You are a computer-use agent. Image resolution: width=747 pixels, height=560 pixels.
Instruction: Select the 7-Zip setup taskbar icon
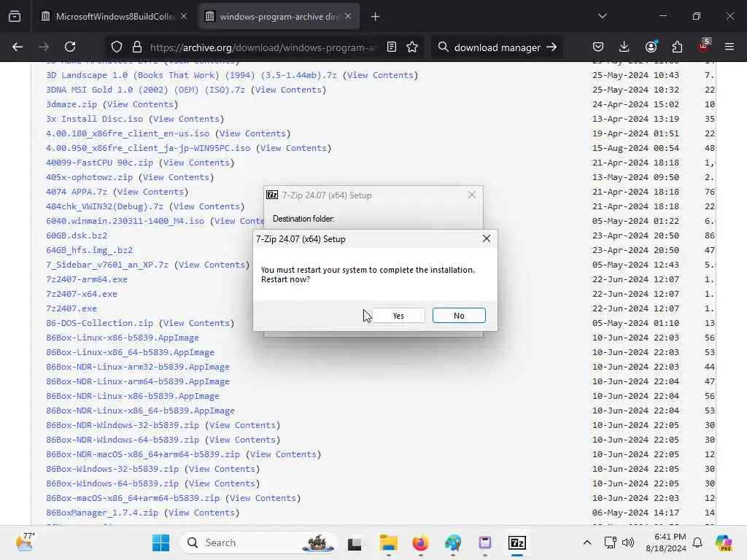click(x=517, y=542)
